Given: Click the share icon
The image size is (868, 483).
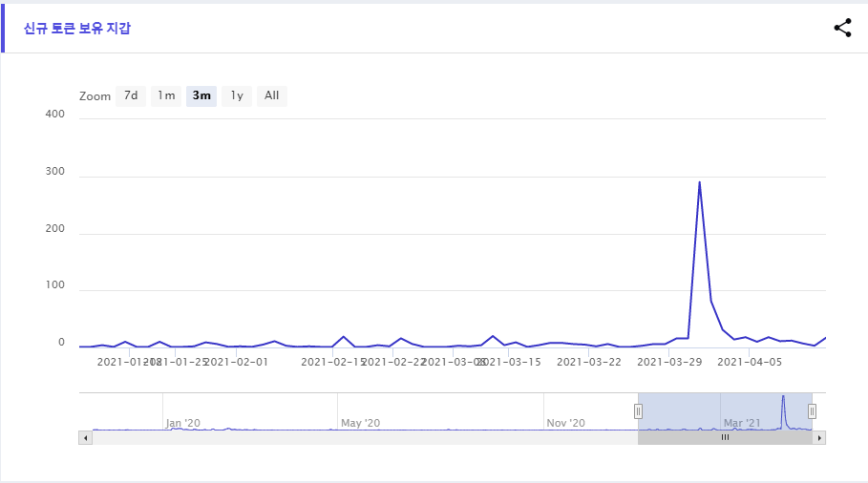Looking at the screenshot, I should (x=842, y=28).
